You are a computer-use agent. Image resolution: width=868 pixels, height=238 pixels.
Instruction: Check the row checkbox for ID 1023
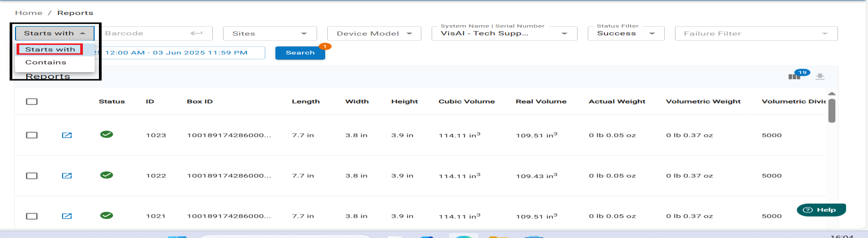point(32,135)
